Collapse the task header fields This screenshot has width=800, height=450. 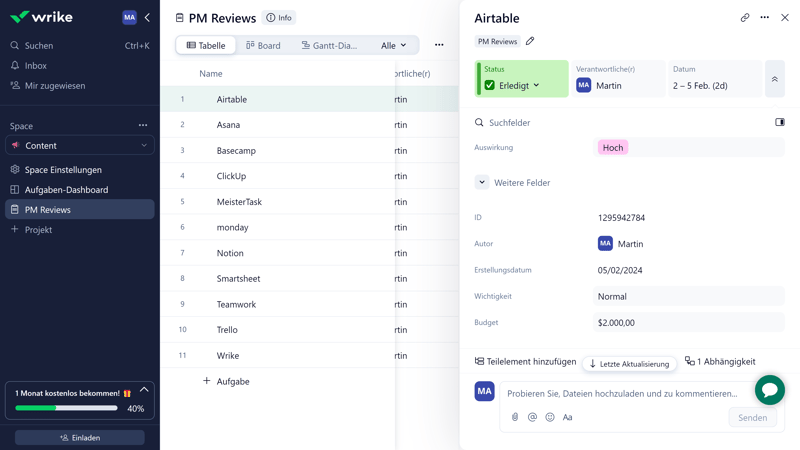pos(774,79)
